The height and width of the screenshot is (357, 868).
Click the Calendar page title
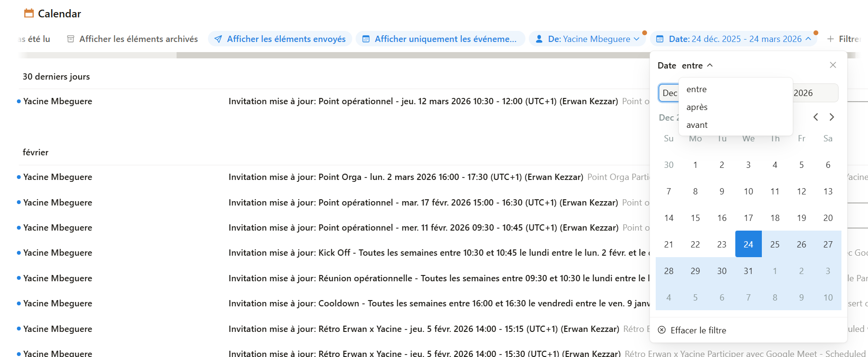pyautogui.click(x=59, y=14)
